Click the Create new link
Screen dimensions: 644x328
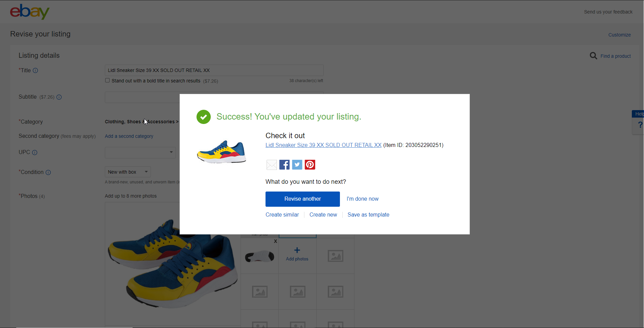(323, 215)
